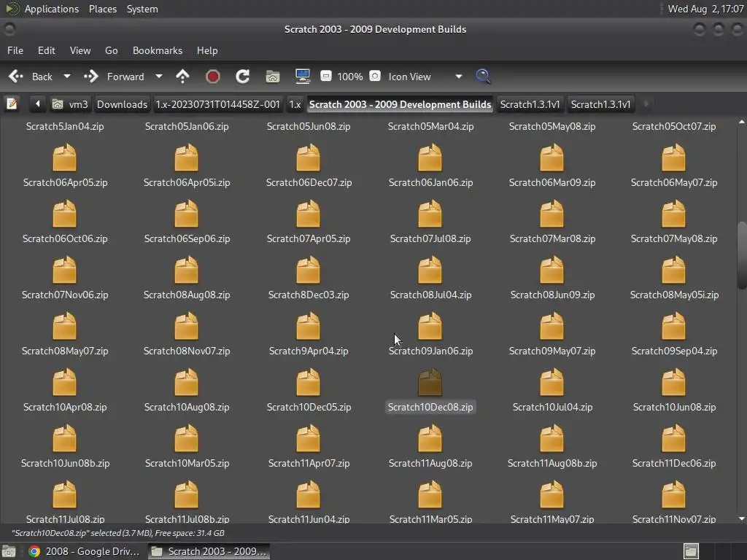
Task: Jump to vm3 home in path bar
Action: coord(71,104)
